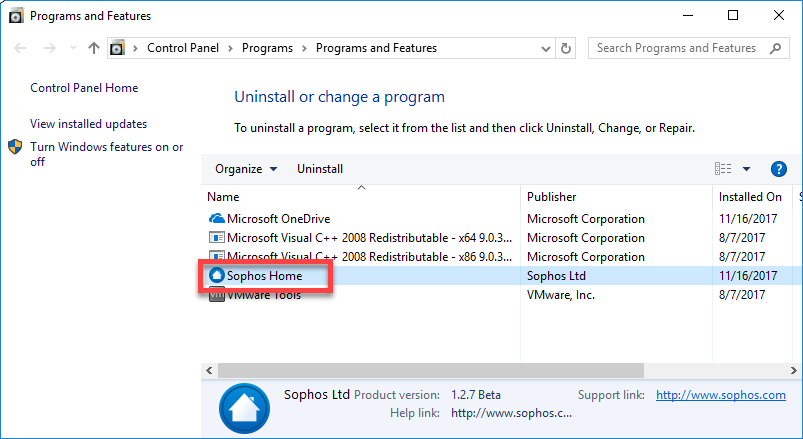Open help with the blue question mark icon
Screen dimensions: 803x439
(778, 169)
